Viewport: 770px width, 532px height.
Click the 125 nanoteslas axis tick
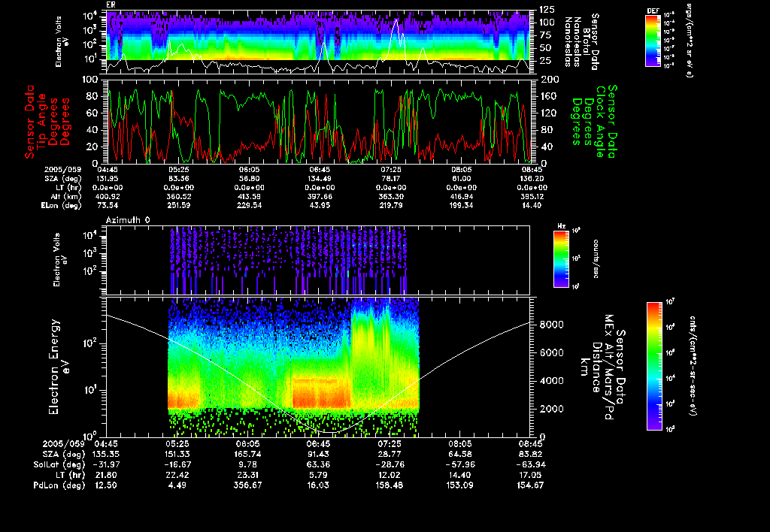click(547, 10)
